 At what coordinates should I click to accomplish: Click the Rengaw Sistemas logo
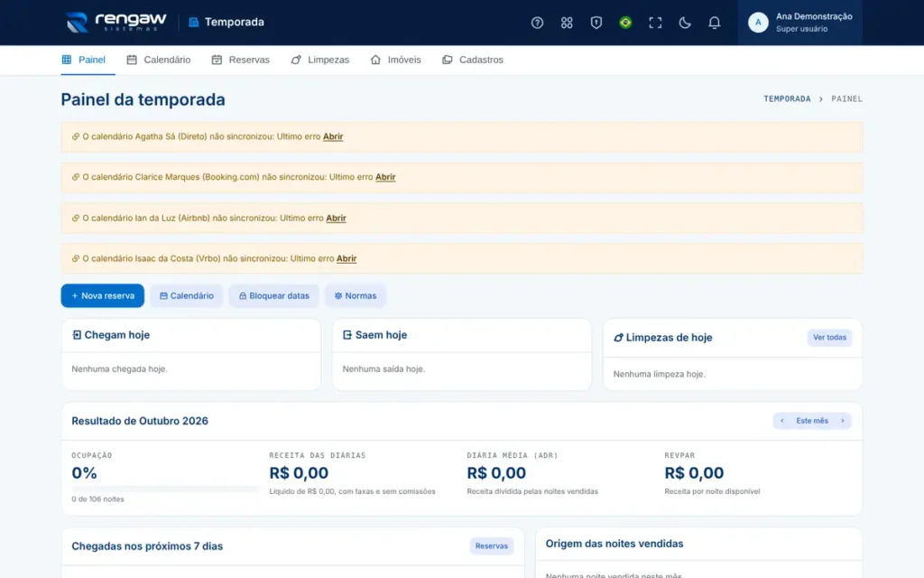116,22
